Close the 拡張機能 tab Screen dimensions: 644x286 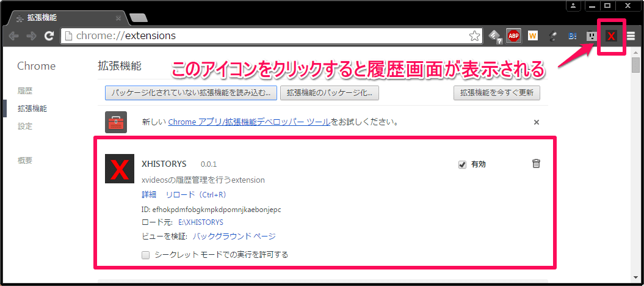pyautogui.click(x=118, y=18)
